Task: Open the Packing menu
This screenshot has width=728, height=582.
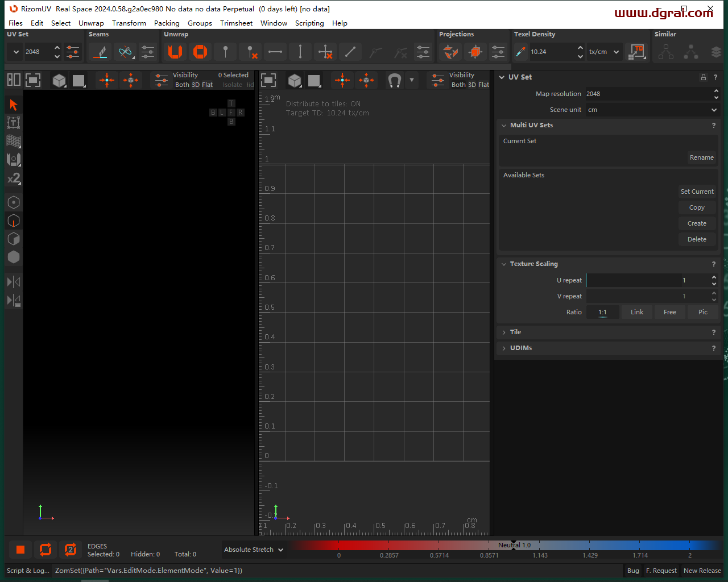Action: pyautogui.click(x=167, y=23)
